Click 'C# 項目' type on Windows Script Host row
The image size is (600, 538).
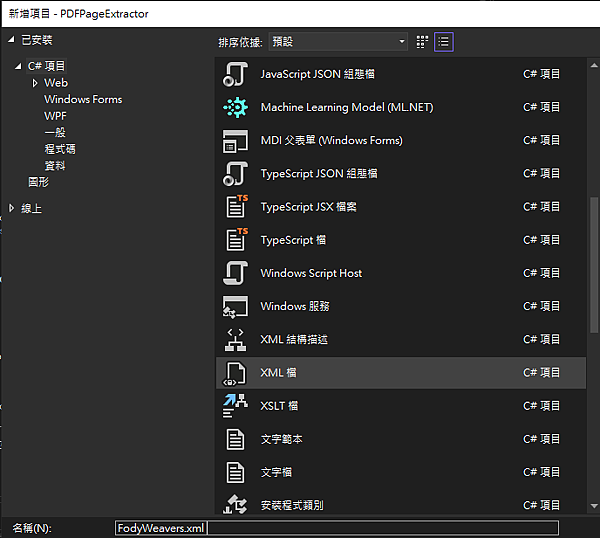pyautogui.click(x=541, y=273)
